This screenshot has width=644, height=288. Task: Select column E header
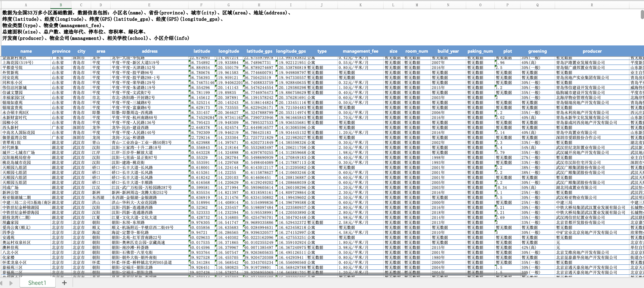[149, 5]
